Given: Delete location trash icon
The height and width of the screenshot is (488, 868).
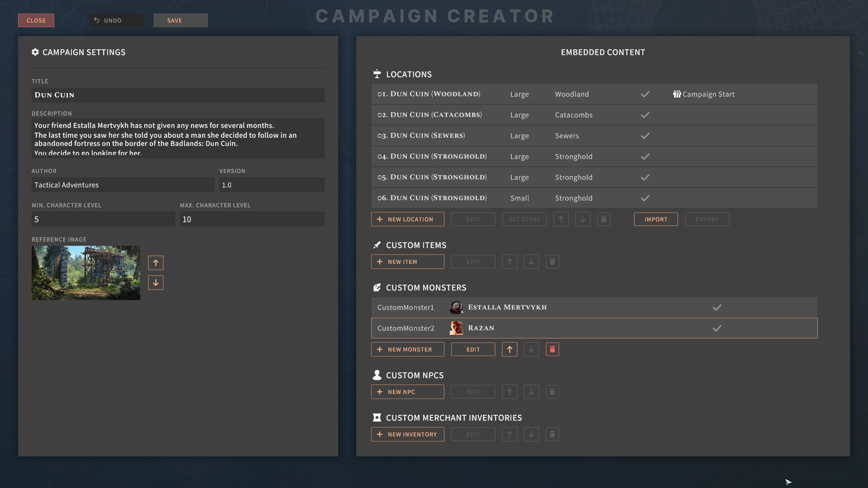Looking at the screenshot, I should [604, 219].
